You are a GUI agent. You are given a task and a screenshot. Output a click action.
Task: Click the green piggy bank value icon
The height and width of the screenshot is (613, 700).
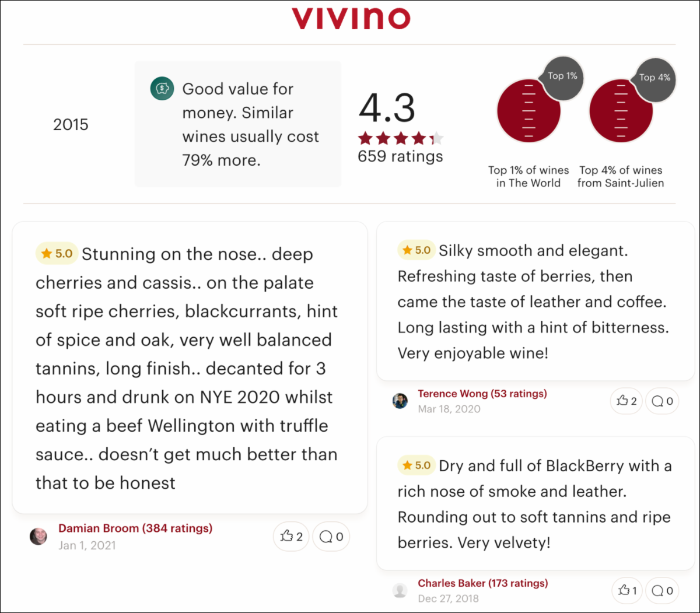(x=162, y=89)
